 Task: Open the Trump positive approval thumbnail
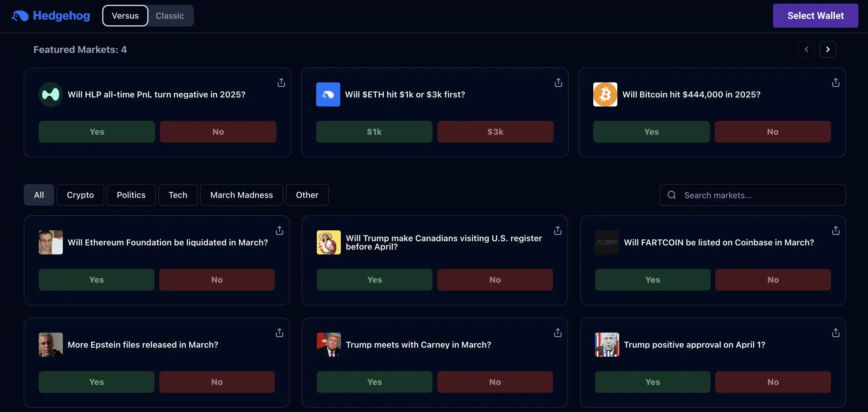607,345
